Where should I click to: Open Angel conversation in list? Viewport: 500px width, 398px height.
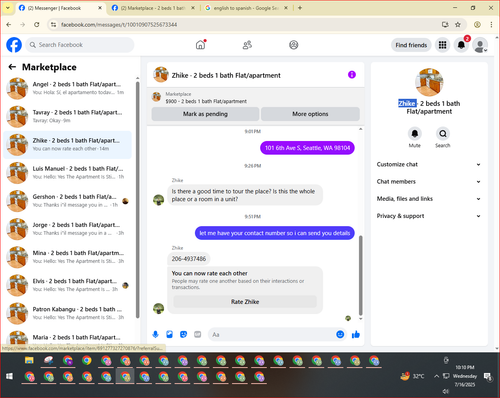pyautogui.click(x=68, y=88)
